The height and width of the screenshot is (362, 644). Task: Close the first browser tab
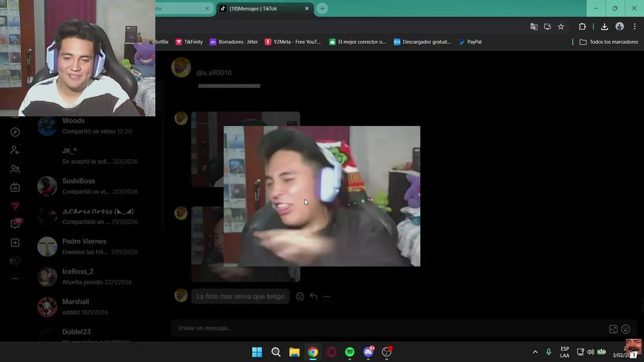tap(207, 9)
